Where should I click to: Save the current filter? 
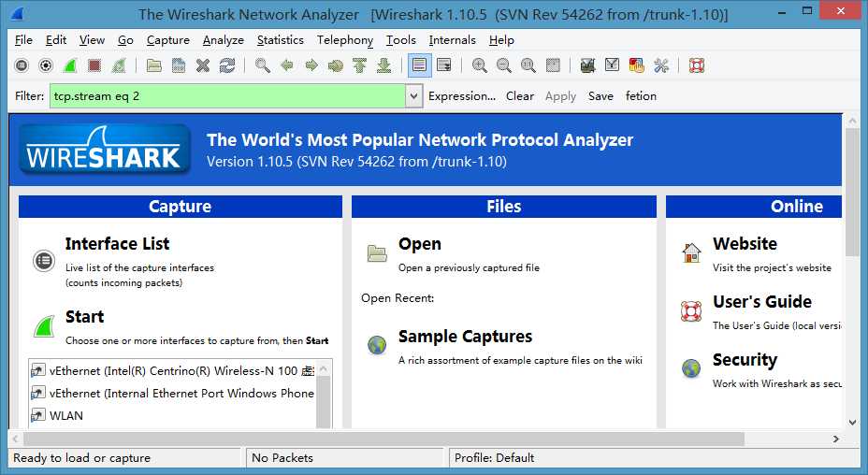pos(600,96)
